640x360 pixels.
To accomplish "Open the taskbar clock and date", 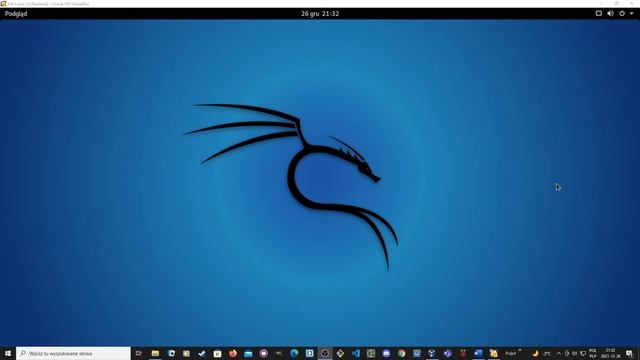I will (610, 353).
